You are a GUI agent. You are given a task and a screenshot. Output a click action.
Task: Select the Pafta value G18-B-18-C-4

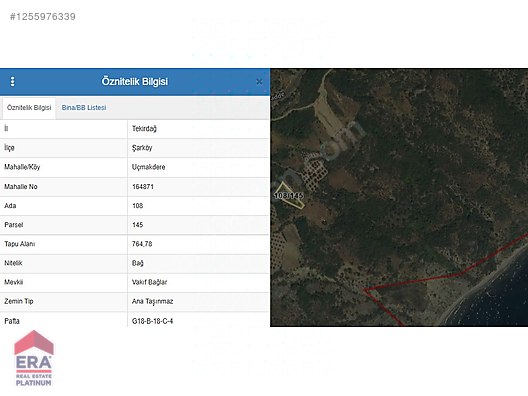tap(152, 321)
